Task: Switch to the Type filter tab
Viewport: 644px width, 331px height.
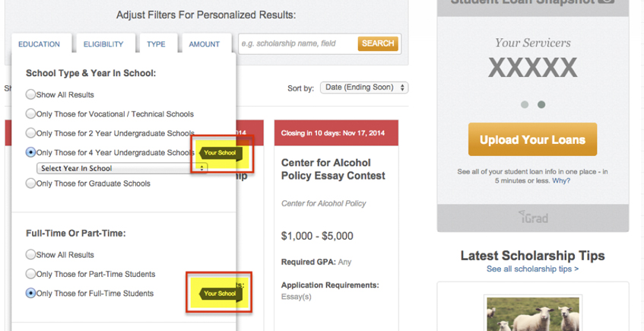Action: coord(156,44)
